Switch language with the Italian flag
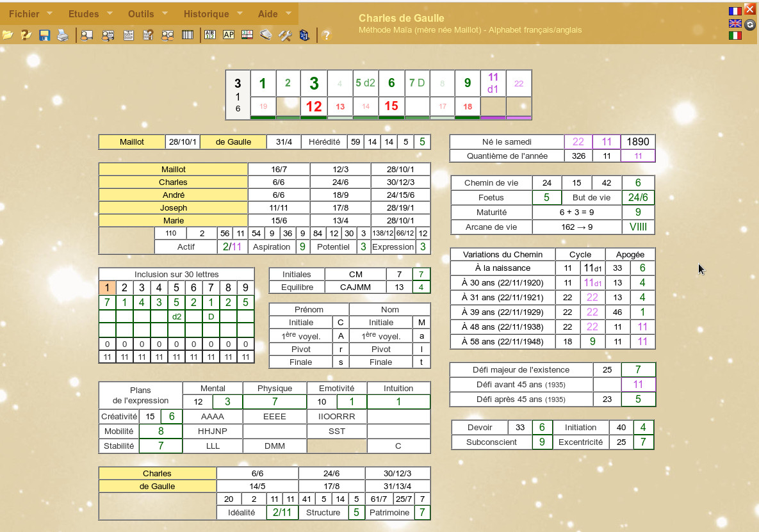 pyautogui.click(x=735, y=35)
